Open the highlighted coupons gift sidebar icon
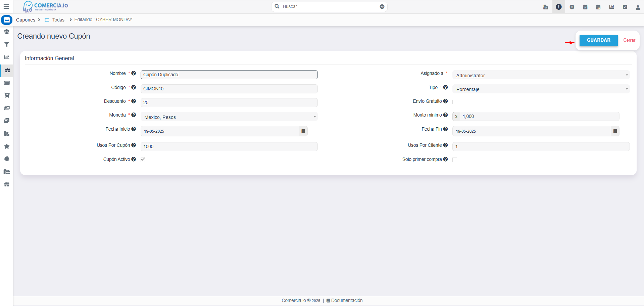Image resolution: width=644 pixels, height=306 pixels. 7,70
